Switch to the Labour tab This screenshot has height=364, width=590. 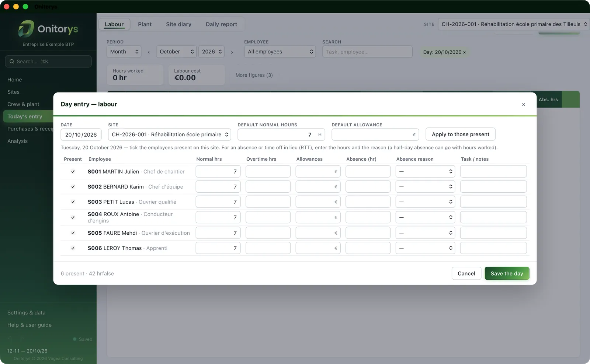point(114,24)
